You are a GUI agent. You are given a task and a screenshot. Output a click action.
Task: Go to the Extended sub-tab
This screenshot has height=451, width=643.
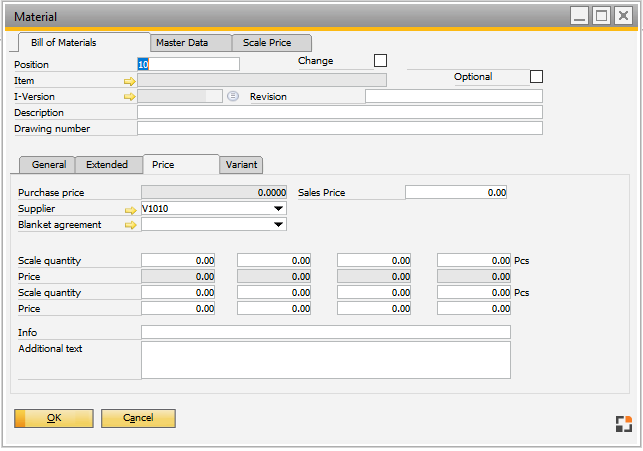tap(107, 165)
